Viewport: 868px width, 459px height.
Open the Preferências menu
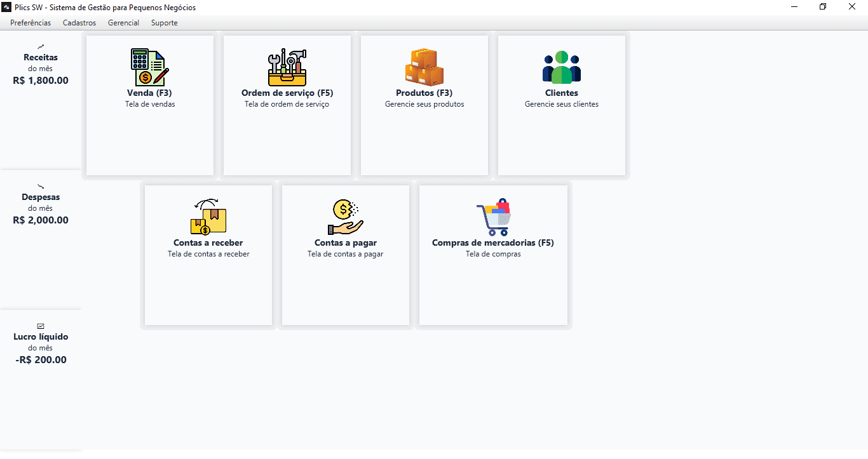click(30, 22)
